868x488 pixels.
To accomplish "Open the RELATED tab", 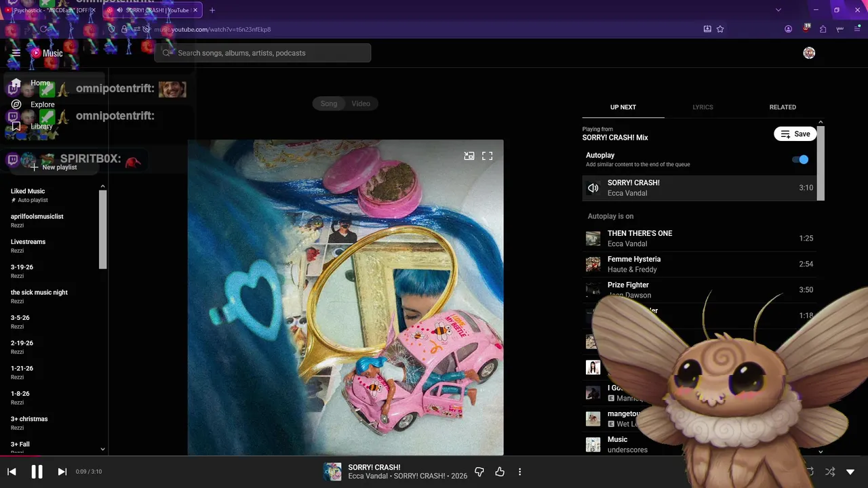I will 783,107.
